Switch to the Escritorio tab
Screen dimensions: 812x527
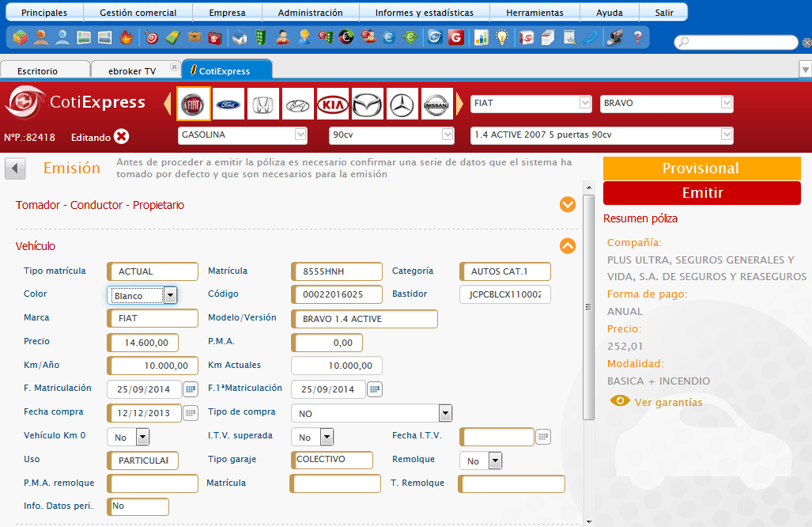coord(44,70)
